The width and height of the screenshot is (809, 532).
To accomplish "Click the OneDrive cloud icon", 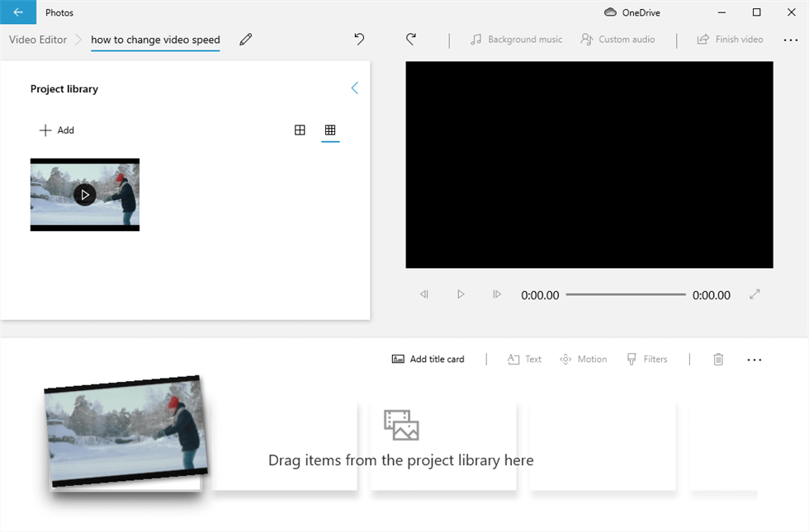I will pyautogui.click(x=610, y=12).
